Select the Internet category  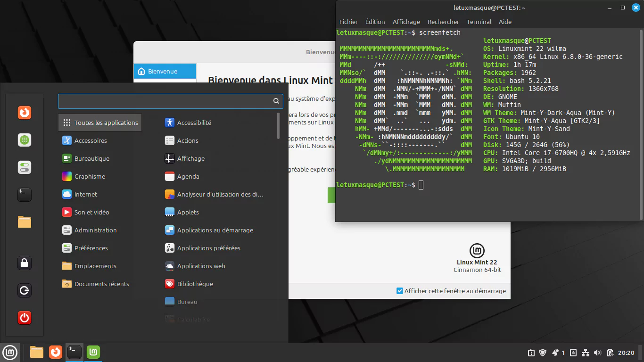[86, 194]
